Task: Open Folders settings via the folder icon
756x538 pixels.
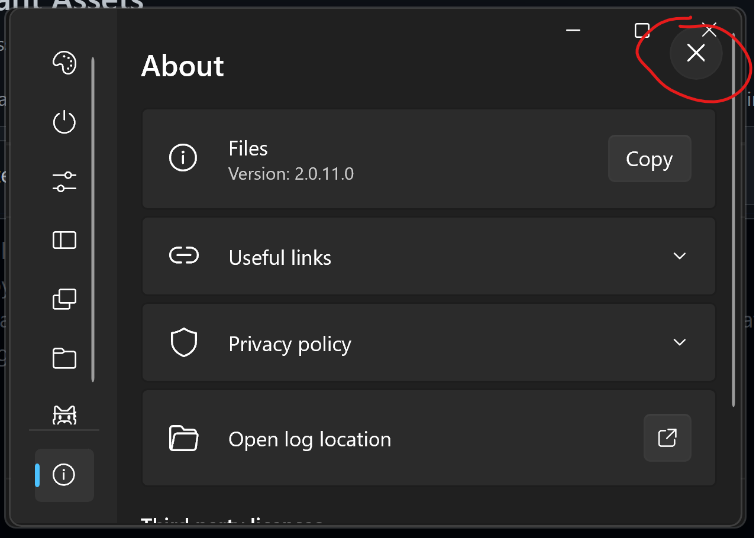Action: coord(64,358)
